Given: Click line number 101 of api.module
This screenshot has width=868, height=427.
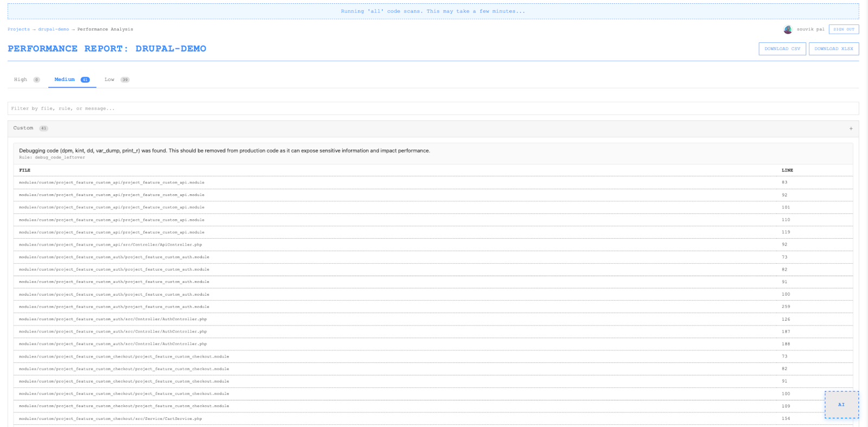Looking at the screenshot, I should pyautogui.click(x=786, y=207).
